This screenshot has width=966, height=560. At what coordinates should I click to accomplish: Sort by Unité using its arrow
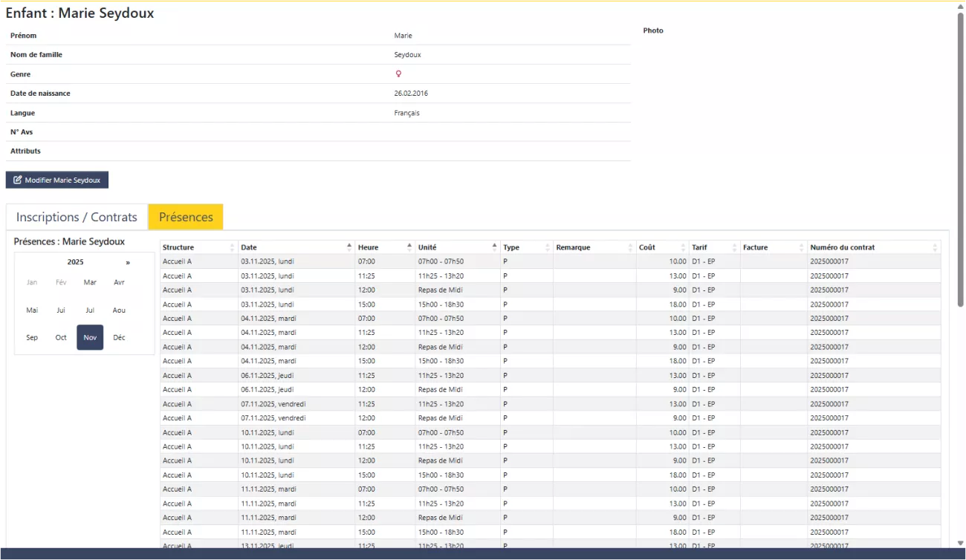pyautogui.click(x=494, y=247)
